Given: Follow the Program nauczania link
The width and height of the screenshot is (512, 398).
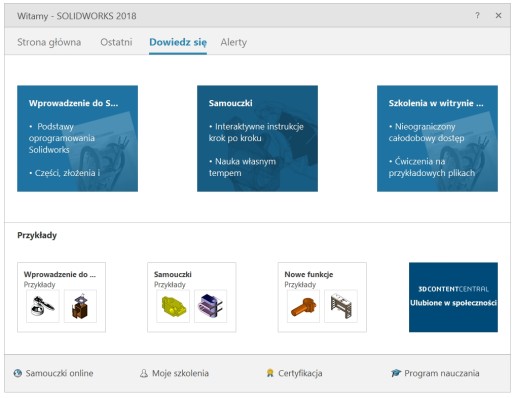Looking at the screenshot, I should (442, 373).
